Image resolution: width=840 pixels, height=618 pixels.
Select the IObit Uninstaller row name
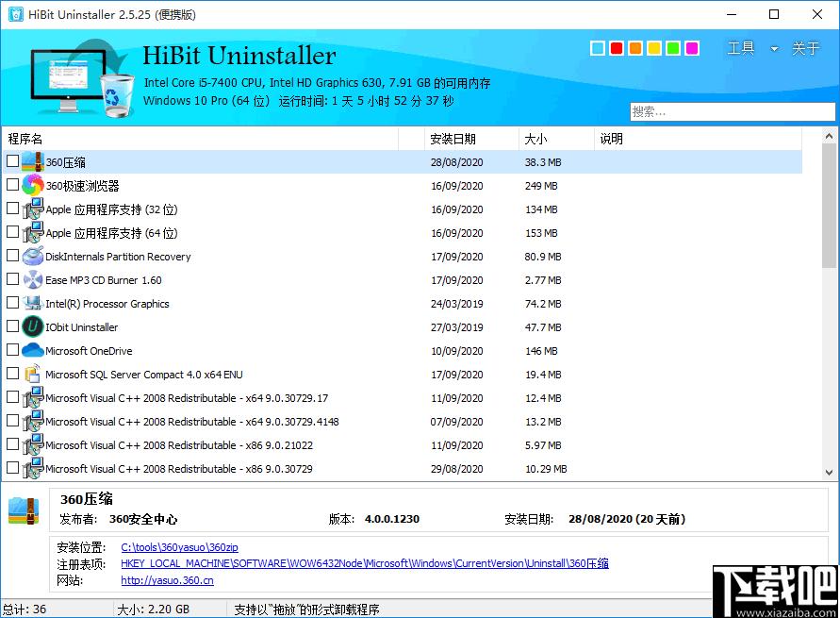[x=81, y=327]
